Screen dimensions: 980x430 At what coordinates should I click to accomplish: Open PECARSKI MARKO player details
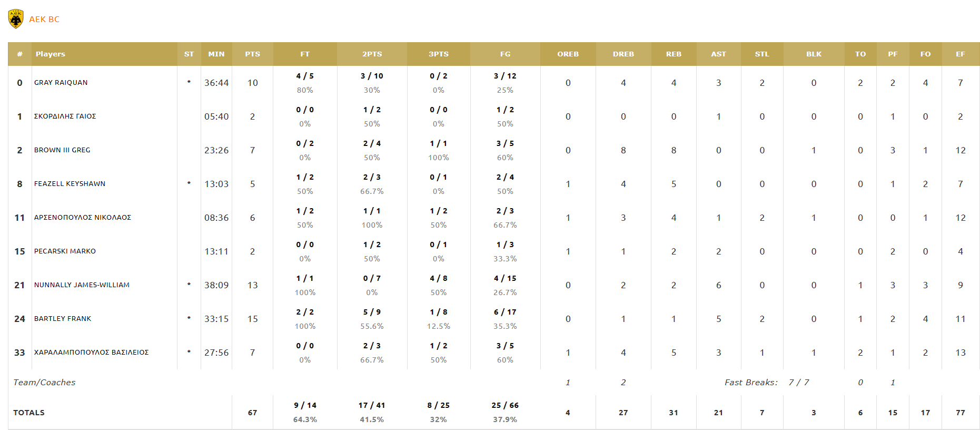pos(65,251)
